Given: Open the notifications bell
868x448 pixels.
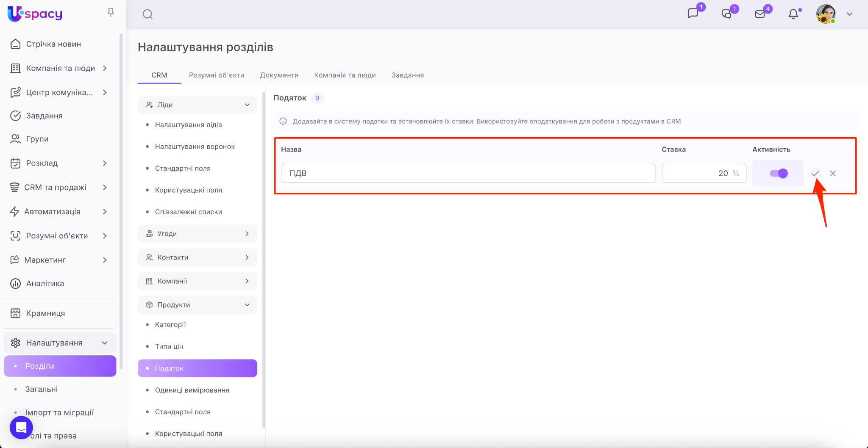Looking at the screenshot, I should (793, 14).
